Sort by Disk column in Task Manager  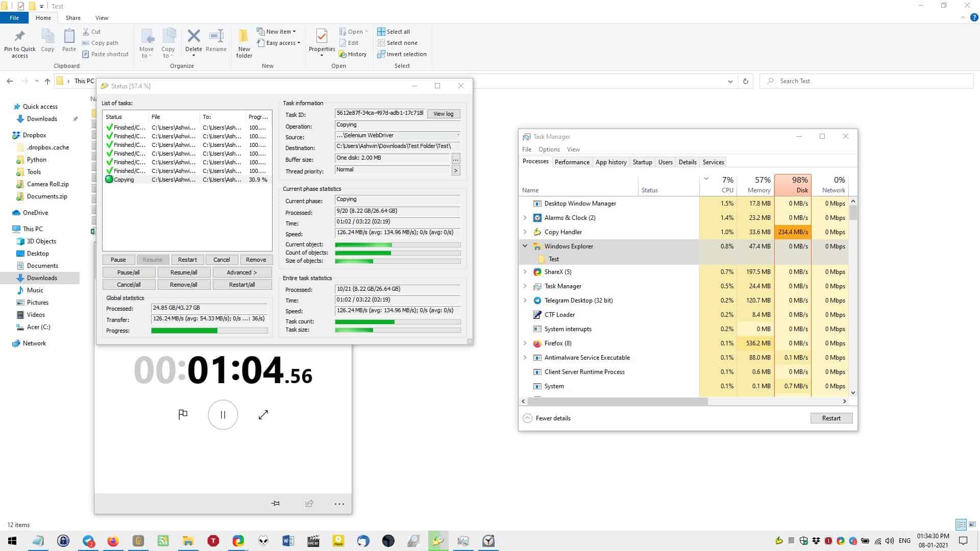coord(793,185)
